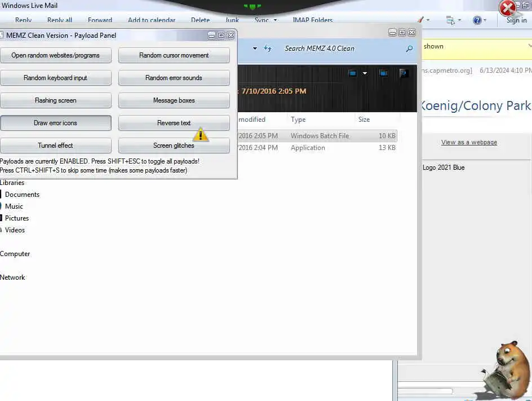Open Videos library in Explorer sidebar

(x=15, y=230)
